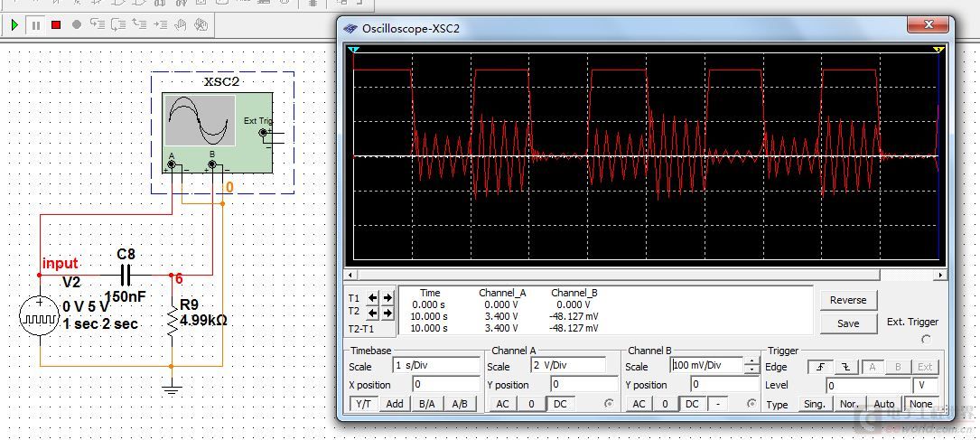Screen dimensions: 980x440
Task: Select trigger source Ext button
Action: pos(925,367)
